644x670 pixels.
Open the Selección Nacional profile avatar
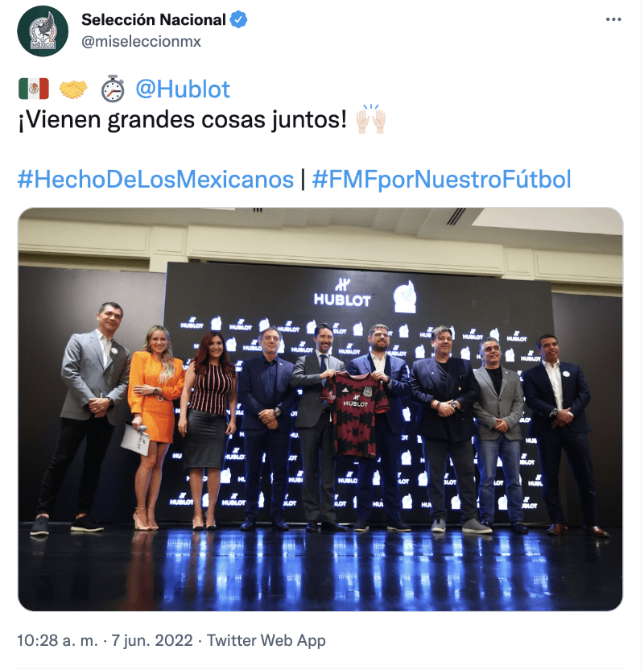tap(43, 31)
